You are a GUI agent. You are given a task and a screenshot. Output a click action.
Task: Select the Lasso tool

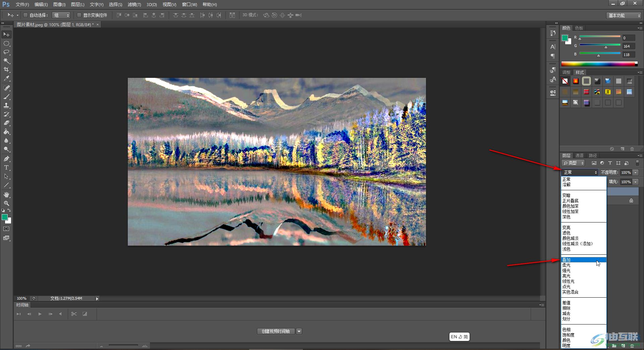point(6,52)
